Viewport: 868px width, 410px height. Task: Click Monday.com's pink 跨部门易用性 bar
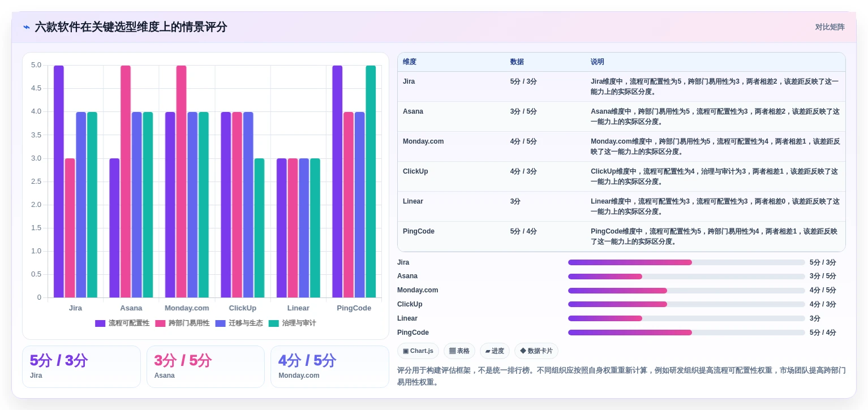click(181, 182)
